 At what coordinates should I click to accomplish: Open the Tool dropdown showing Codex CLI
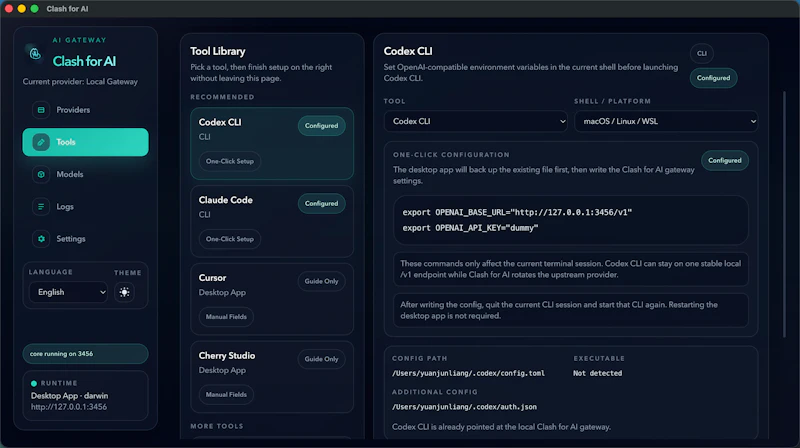click(476, 121)
